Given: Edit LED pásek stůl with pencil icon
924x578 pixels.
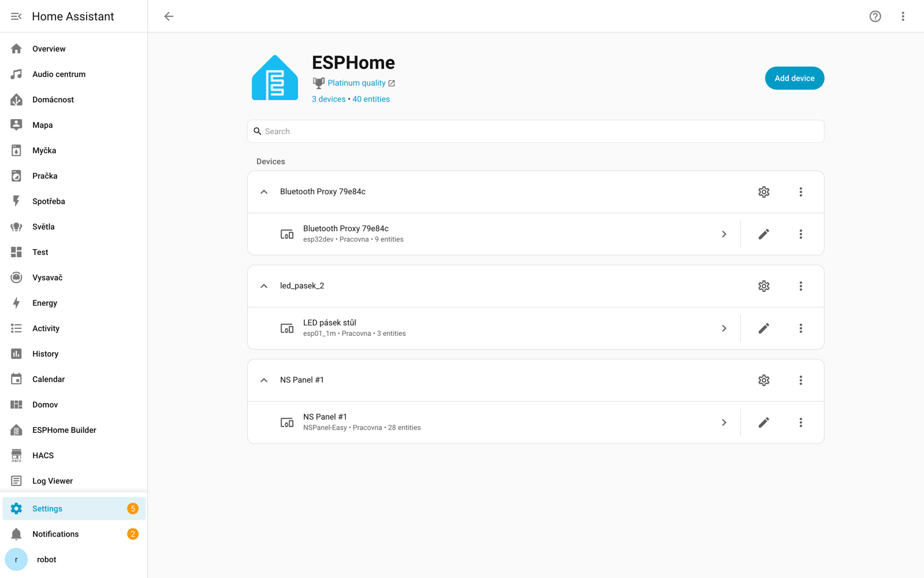Looking at the screenshot, I should (x=764, y=328).
